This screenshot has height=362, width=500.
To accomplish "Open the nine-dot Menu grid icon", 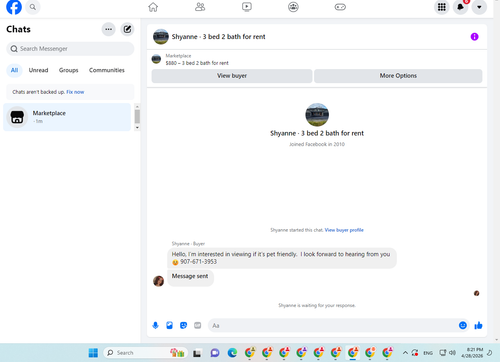I will [442, 7].
